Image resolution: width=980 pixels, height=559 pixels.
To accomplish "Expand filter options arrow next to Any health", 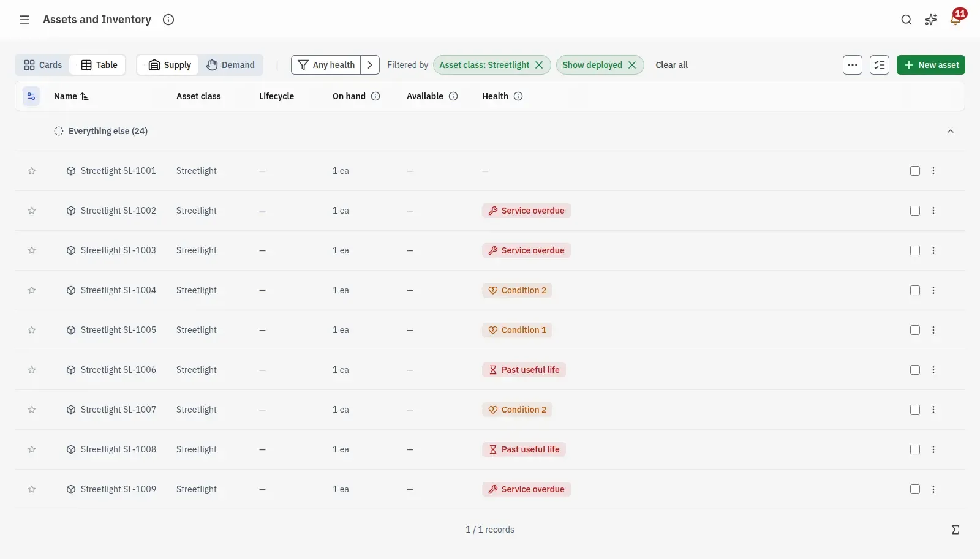I will pyautogui.click(x=370, y=65).
